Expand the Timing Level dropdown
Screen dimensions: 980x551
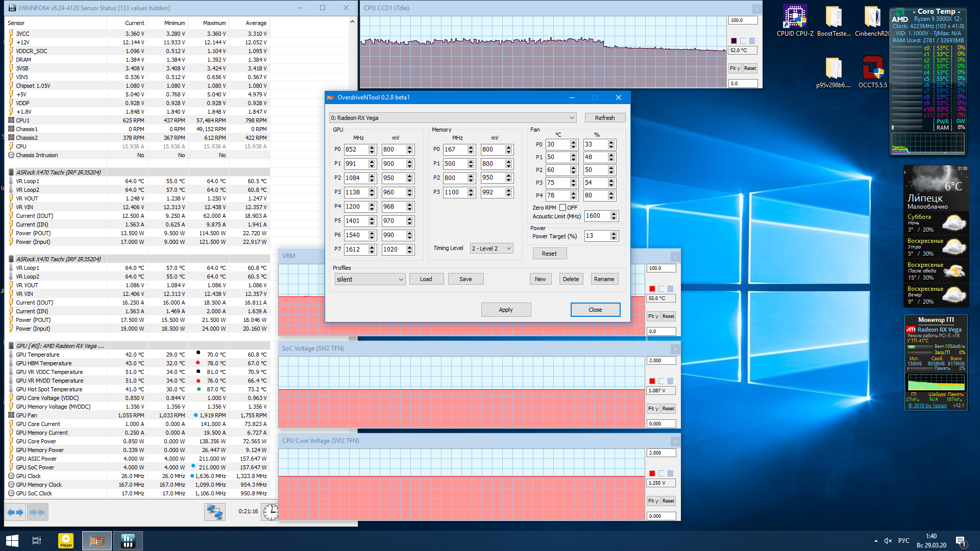[x=492, y=248]
